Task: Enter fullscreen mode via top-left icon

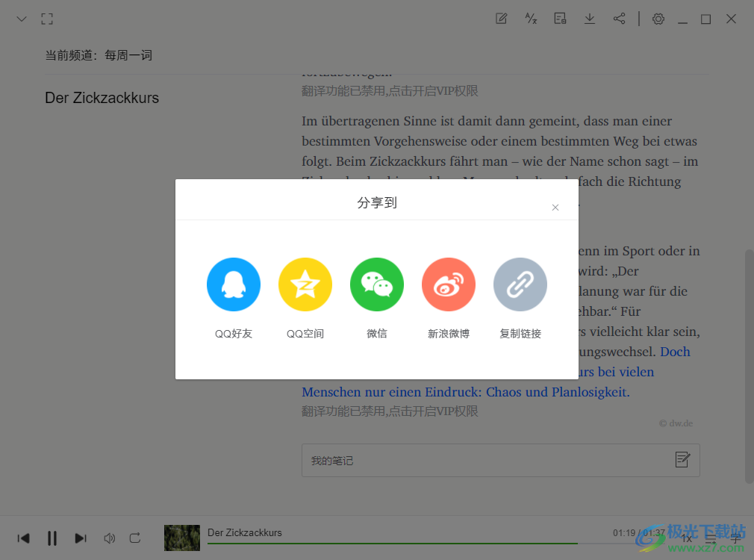Action: tap(47, 19)
